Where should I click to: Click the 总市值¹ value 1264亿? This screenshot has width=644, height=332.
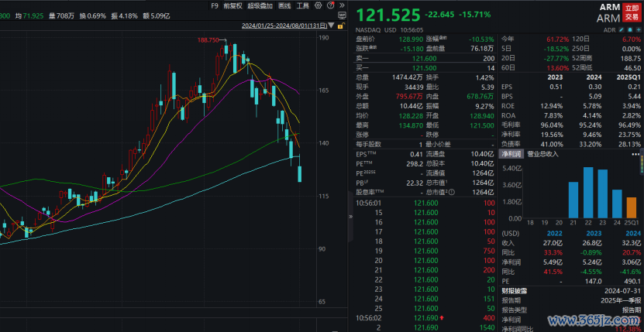483,183
